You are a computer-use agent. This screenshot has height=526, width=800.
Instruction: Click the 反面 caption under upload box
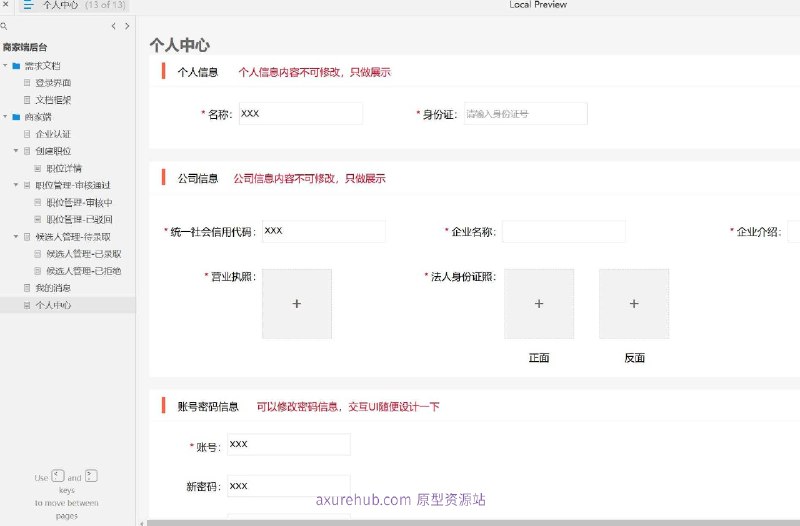click(635, 358)
